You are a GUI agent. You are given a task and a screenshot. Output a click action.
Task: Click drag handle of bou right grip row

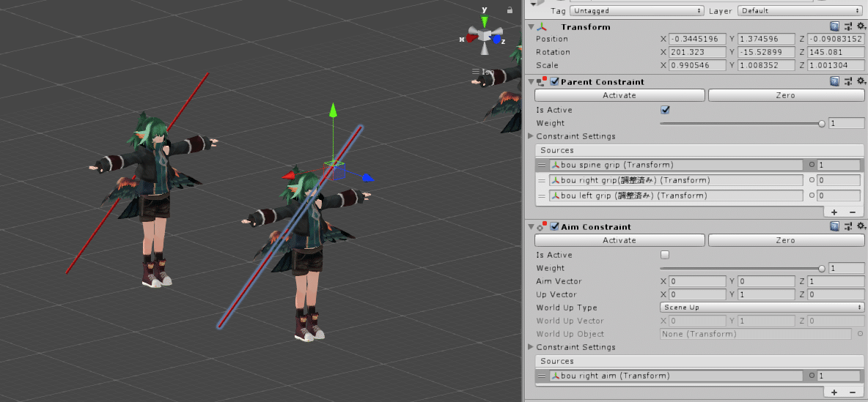[542, 180]
